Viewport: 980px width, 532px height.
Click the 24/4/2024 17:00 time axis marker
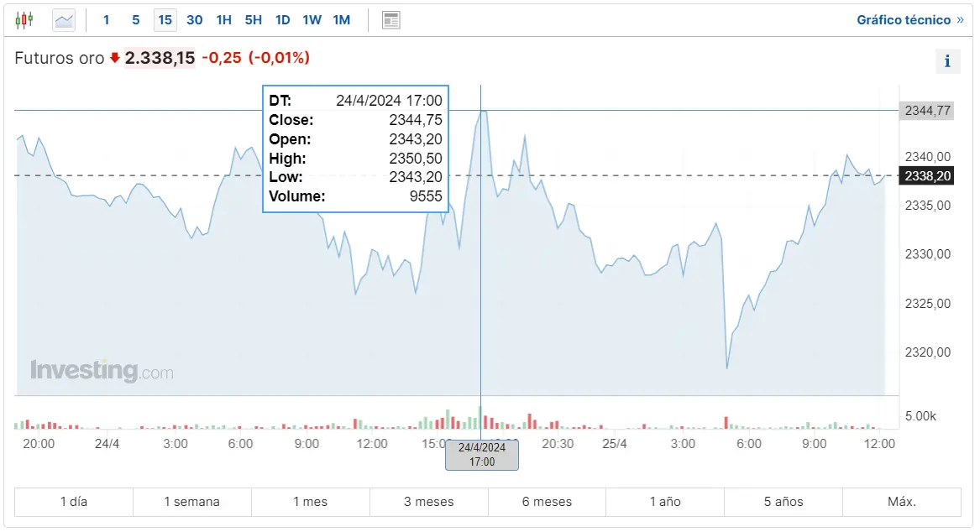tap(481, 454)
